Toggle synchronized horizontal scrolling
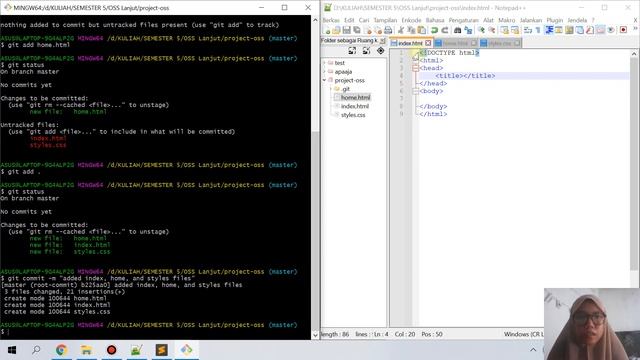 pos(515,30)
